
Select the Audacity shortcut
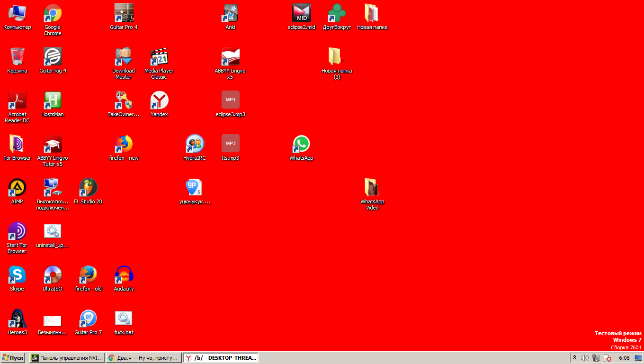[124, 275]
